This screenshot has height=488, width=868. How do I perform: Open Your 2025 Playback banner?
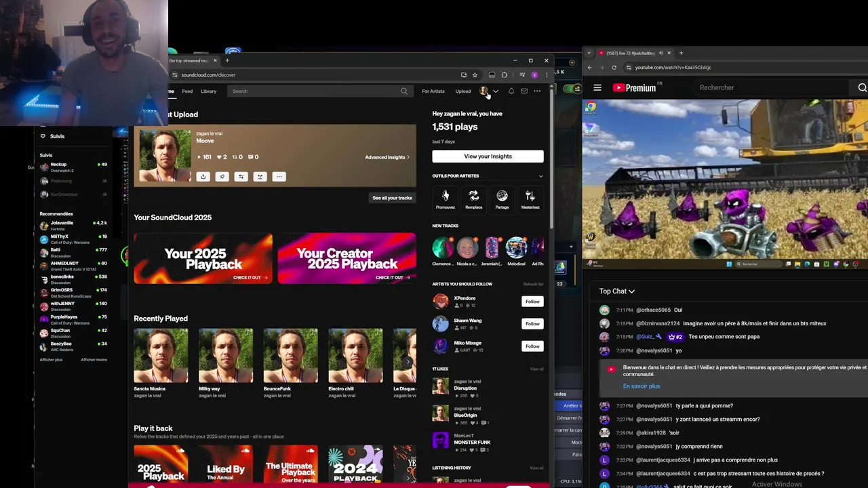(203, 258)
